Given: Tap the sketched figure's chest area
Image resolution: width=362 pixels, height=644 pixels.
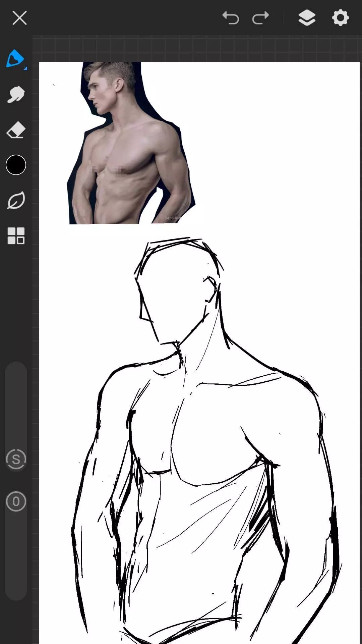Looking at the screenshot, I should 208,436.
